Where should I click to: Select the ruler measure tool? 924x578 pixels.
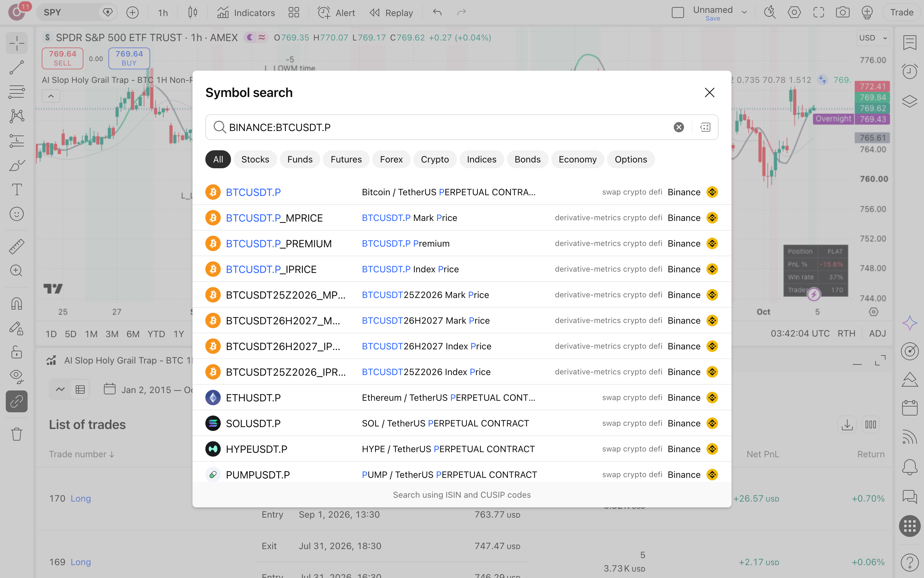click(16, 247)
